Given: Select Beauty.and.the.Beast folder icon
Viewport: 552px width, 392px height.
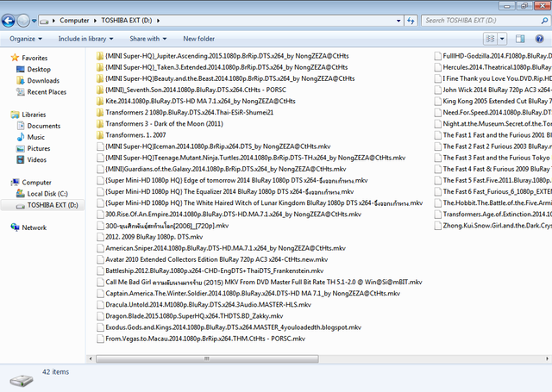Looking at the screenshot, I should tap(100, 78).
